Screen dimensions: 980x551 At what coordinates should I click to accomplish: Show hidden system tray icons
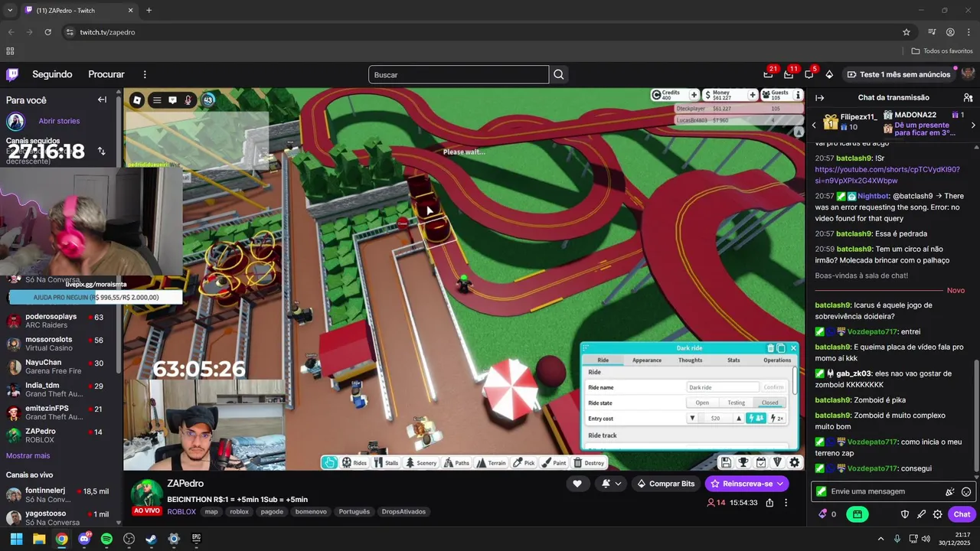click(880, 539)
